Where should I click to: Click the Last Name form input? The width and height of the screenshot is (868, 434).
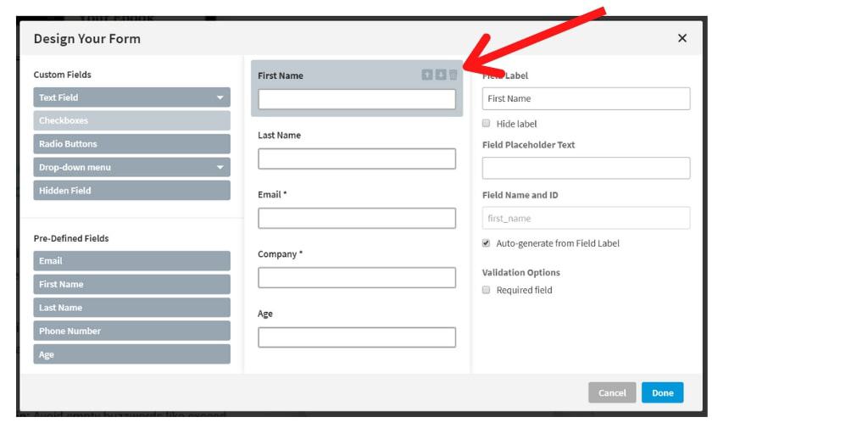point(357,159)
